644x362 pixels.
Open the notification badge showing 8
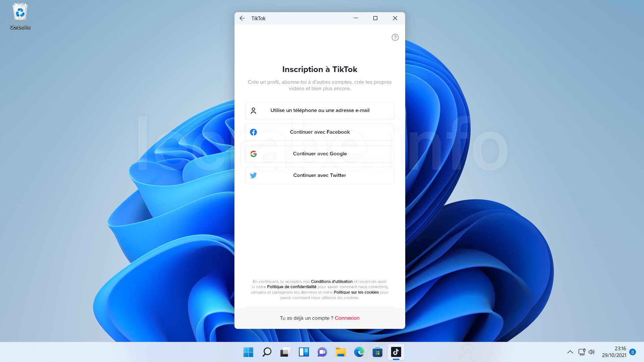point(633,352)
